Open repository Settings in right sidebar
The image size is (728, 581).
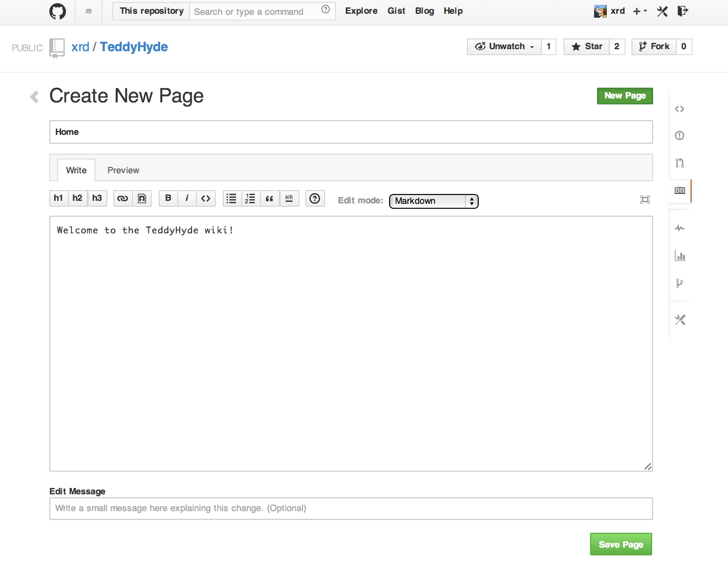point(680,320)
